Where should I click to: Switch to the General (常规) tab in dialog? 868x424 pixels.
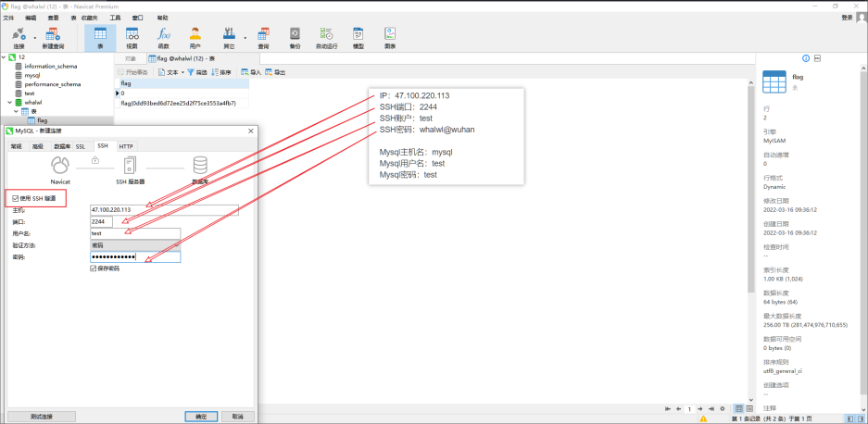(x=16, y=146)
